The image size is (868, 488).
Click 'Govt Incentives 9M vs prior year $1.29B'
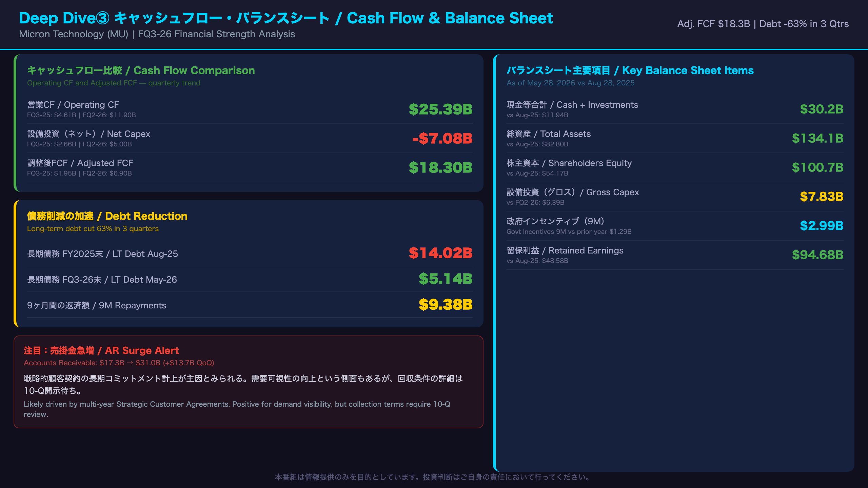569,232
